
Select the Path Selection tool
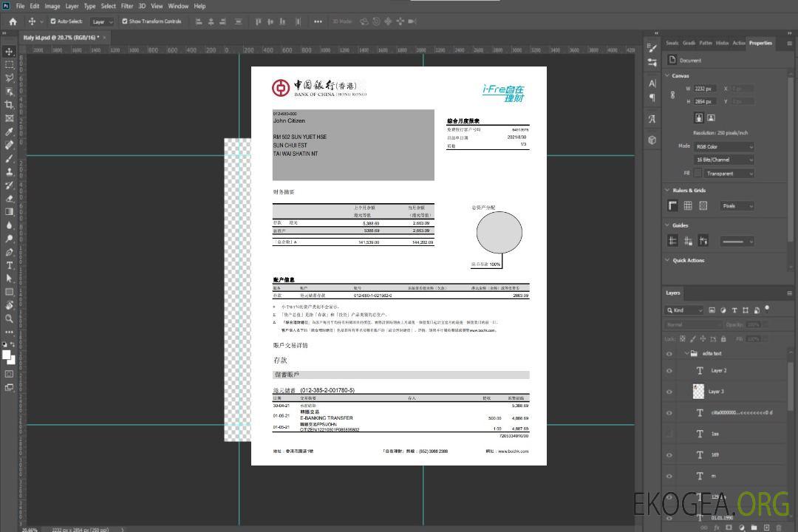click(x=9, y=279)
